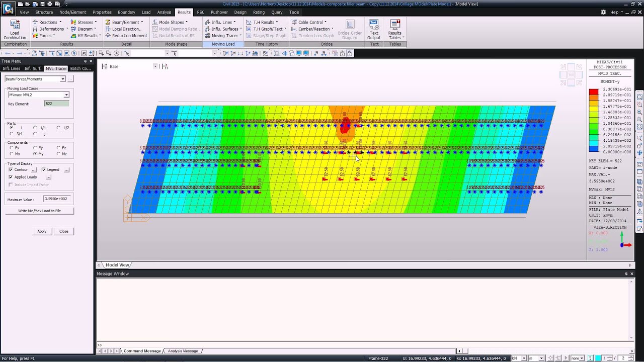
Task: Click the Reduction Moment tool
Action: click(126, 36)
